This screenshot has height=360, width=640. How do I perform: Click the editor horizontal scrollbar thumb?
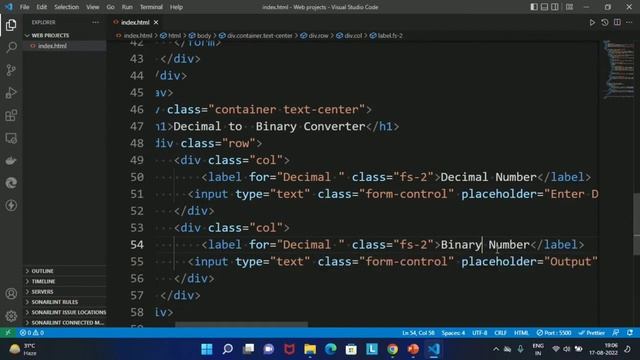click(242, 325)
